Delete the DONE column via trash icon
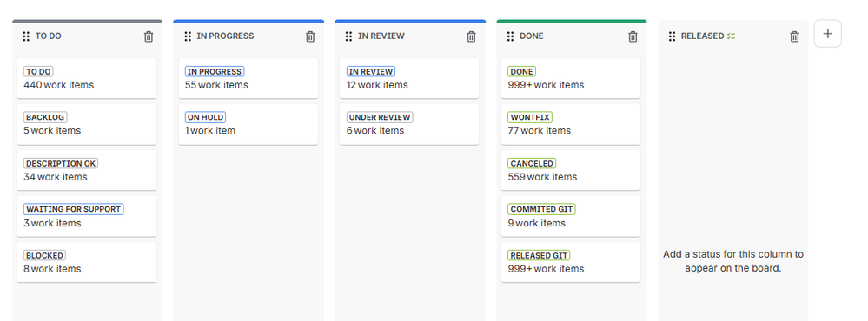868x321 pixels. point(633,36)
